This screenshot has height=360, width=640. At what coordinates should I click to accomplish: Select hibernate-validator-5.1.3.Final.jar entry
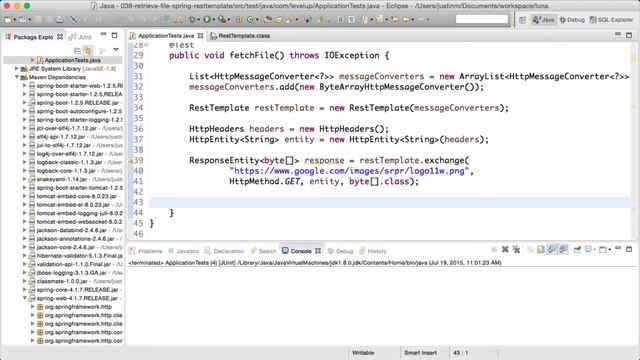point(76,256)
